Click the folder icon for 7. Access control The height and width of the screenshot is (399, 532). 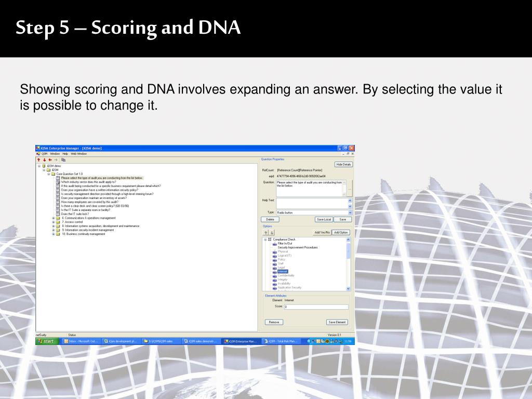(x=58, y=222)
